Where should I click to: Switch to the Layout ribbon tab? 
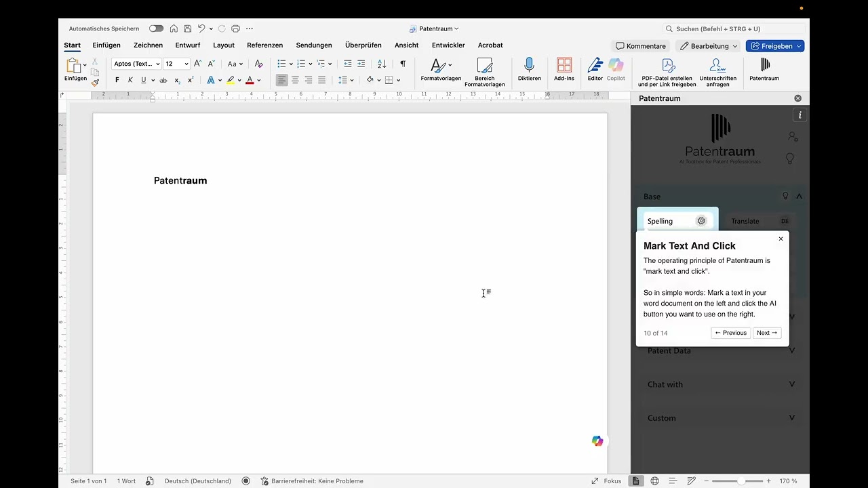click(224, 45)
